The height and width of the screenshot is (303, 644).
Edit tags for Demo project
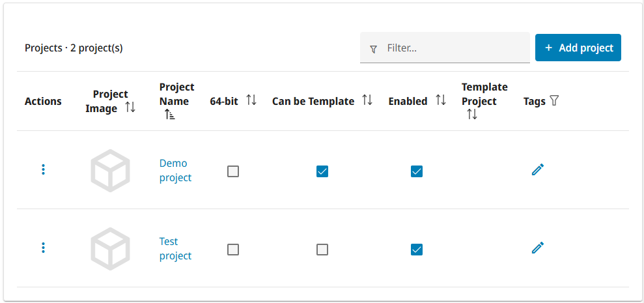pos(538,169)
